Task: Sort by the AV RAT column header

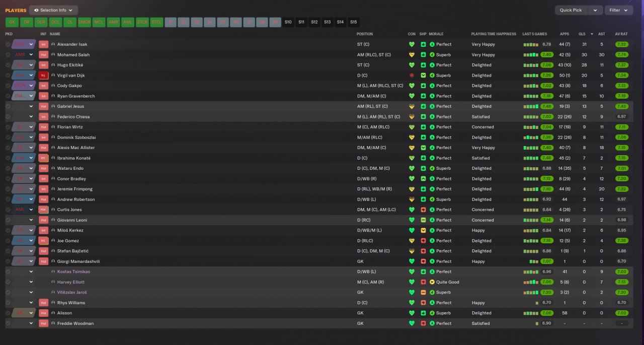Action: click(621, 34)
